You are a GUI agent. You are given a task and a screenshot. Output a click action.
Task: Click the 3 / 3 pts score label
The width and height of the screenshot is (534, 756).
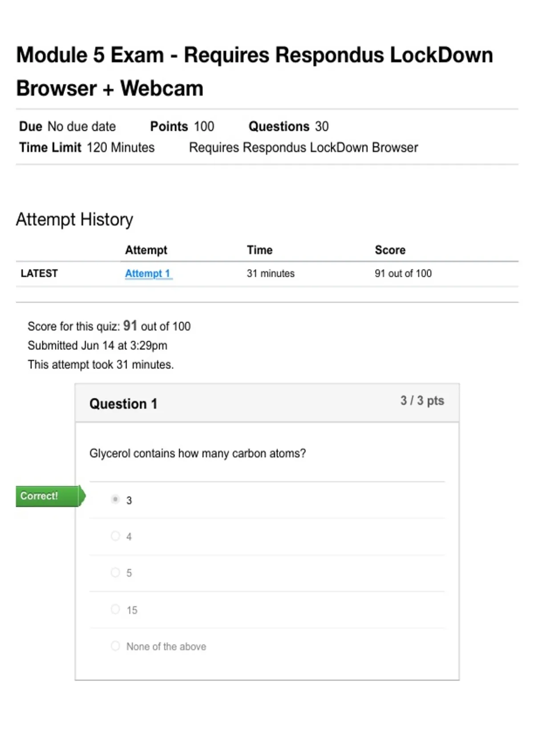[x=422, y=401]
